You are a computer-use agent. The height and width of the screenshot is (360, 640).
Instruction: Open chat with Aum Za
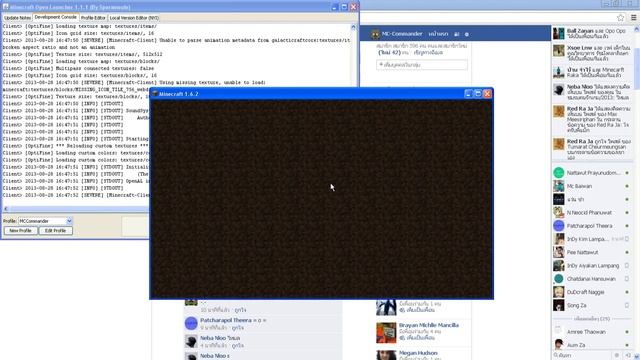point(592,345)
